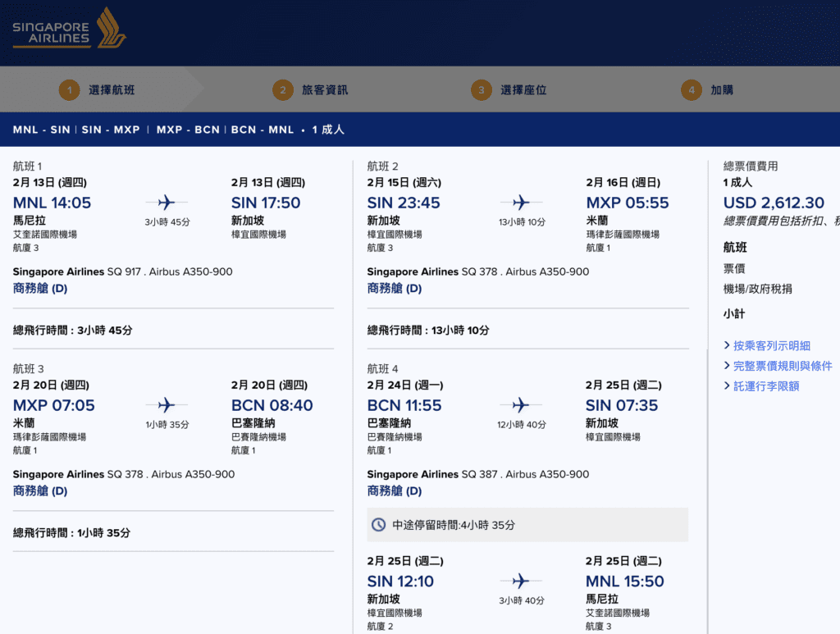Viewport: 840px width, 634px height.
Task: Click the 中途停留時間:4小時 35分 layover banner
Action: coord(527,525)
